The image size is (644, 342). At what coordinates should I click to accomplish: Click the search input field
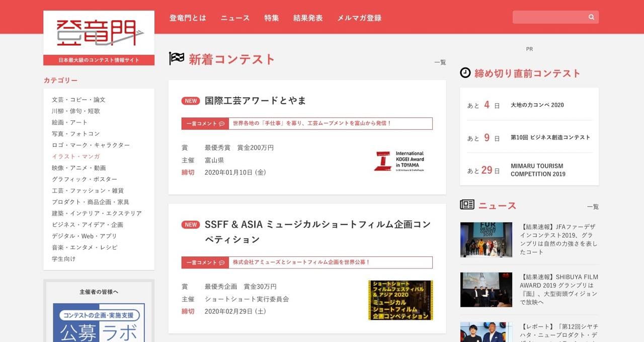(x=548, y=17)
